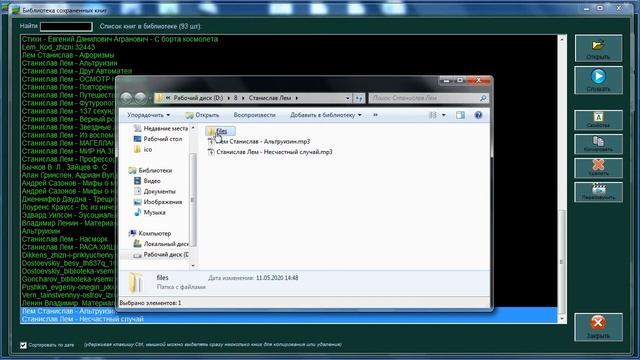
Task: Select Lem_Kod_zhizni.32443 in book list
Action: (x=58, y=47)
